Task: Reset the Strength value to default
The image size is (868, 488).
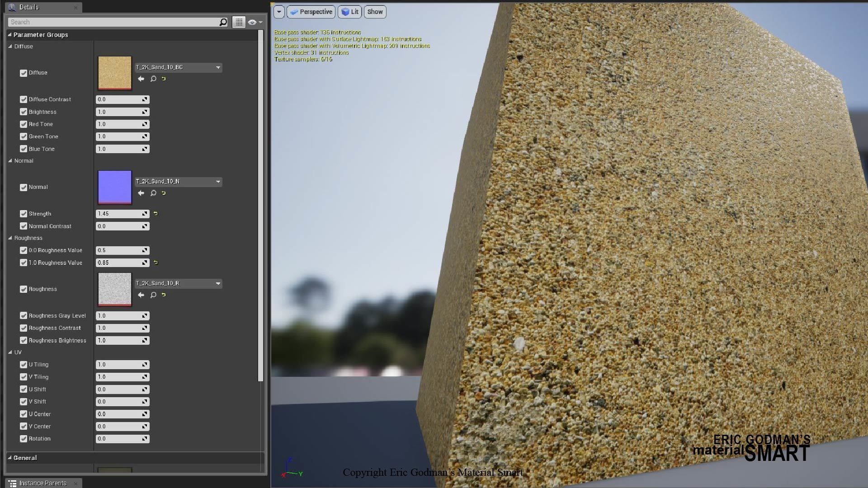Action: pyautogui.click(x=155, y=213)
